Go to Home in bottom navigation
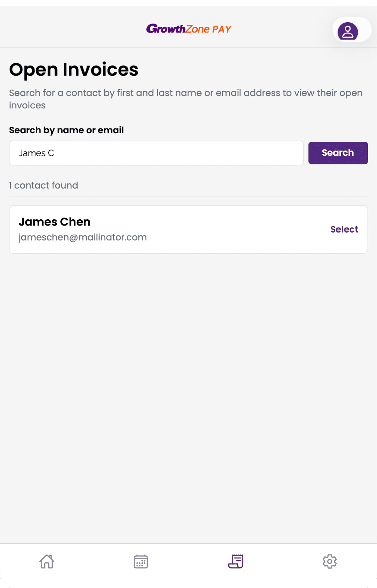The image size is (377, 588). coord(47,561)
